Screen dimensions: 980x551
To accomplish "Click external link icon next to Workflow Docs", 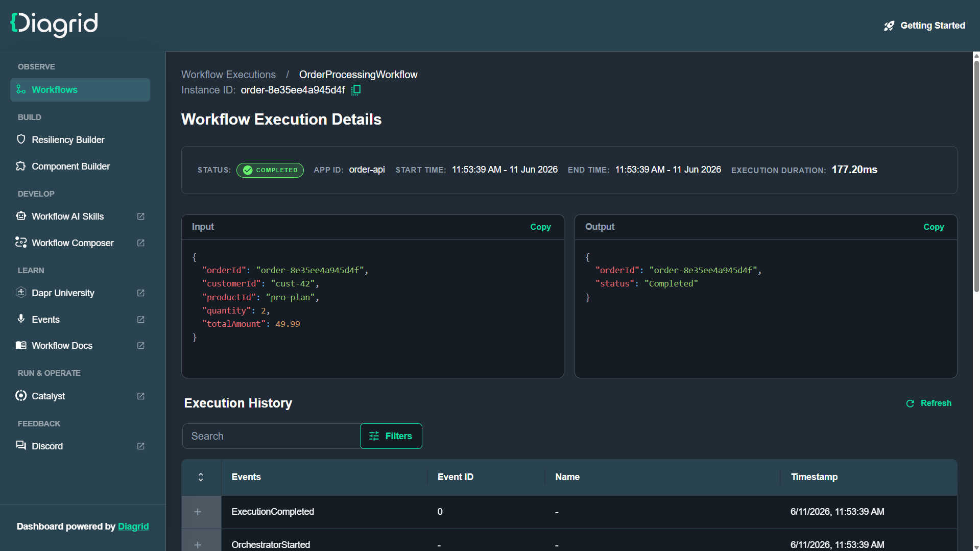I will tap(141, 346).
